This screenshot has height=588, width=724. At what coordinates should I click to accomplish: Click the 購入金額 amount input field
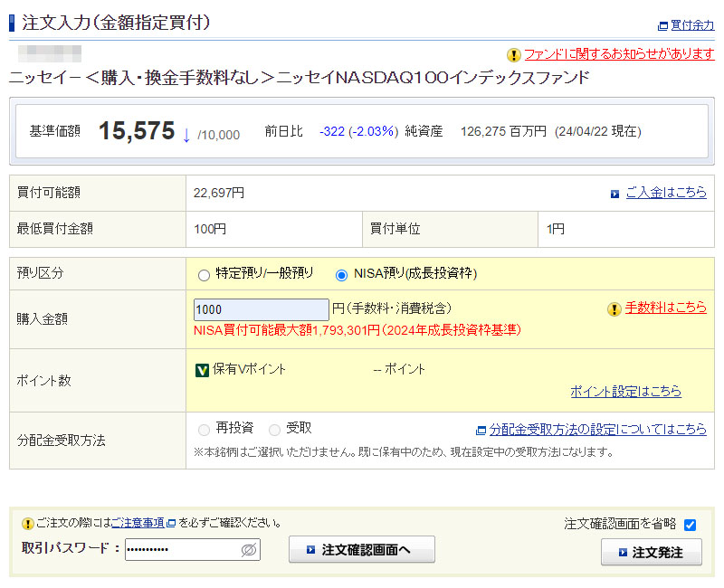click(261, 309)
